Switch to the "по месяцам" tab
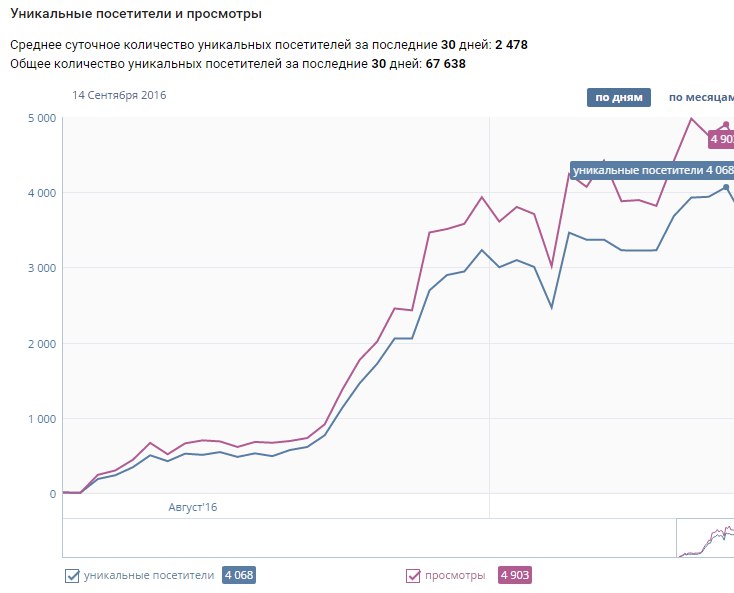 click(x=700, y=97)
